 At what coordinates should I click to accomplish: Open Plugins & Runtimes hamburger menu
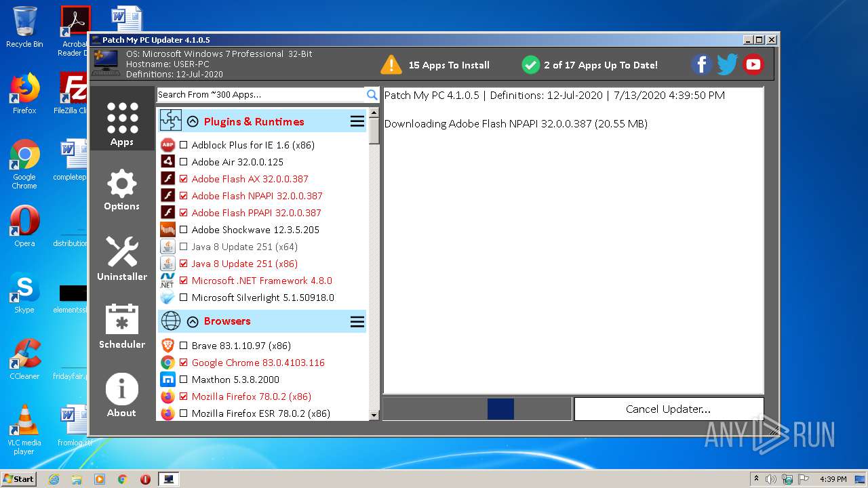pyautogui.click(x=357, y=121)
